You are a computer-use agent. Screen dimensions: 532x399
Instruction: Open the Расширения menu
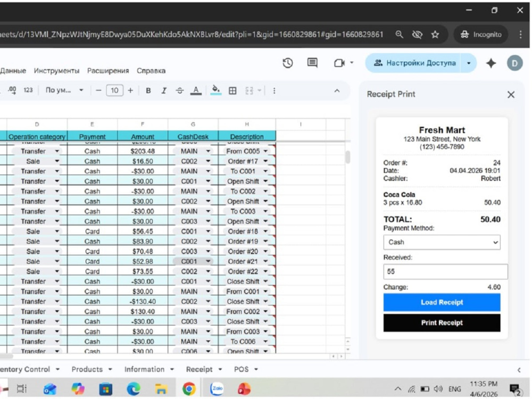tap(108, 71)
